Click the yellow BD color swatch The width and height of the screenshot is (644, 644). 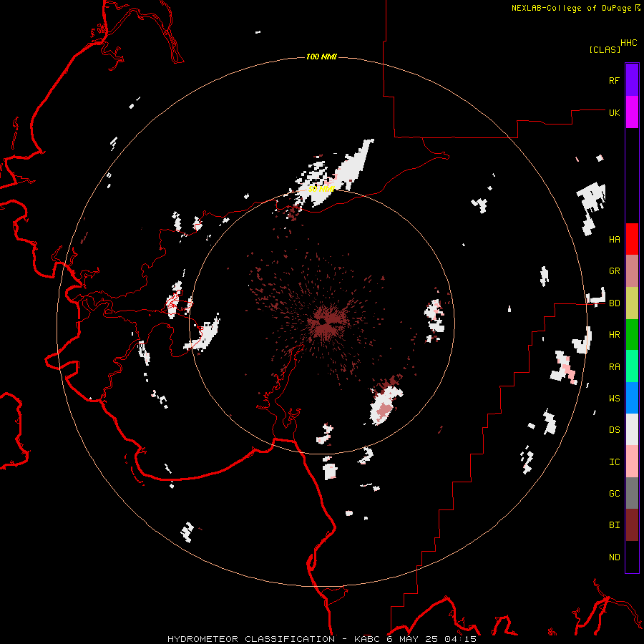[632, 303]
